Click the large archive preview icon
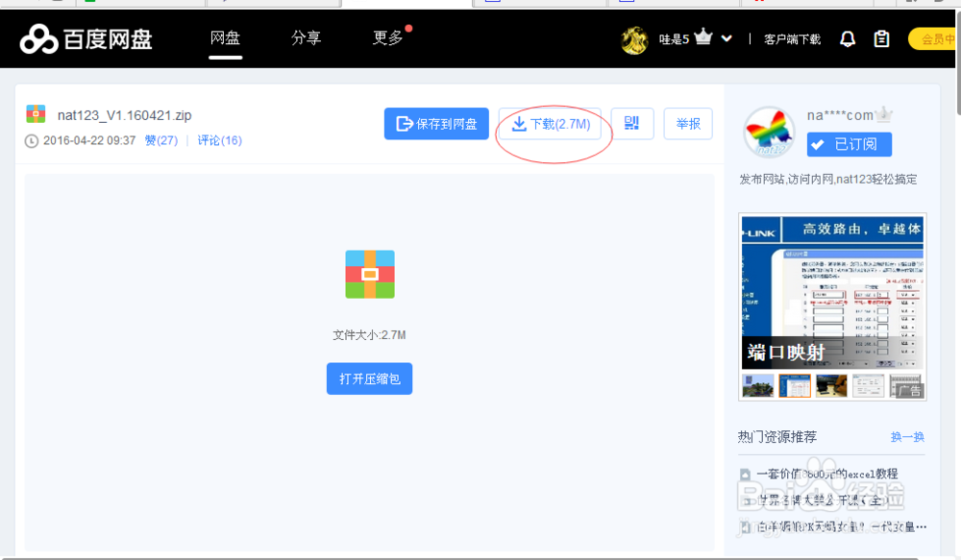 point(370,274)
